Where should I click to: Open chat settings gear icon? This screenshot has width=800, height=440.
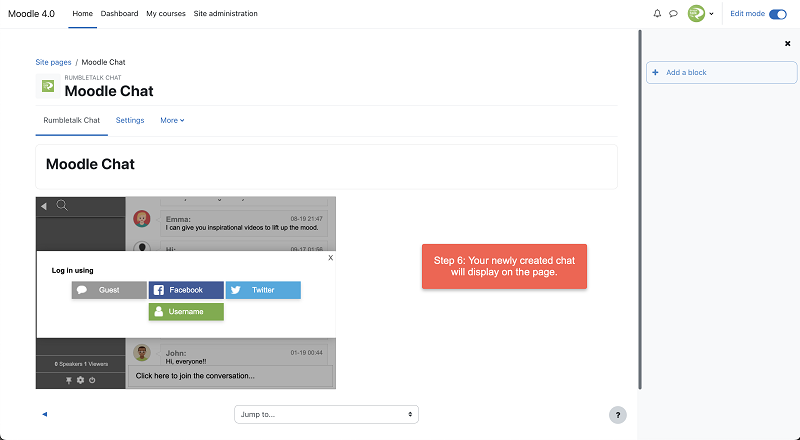point(81,380)
